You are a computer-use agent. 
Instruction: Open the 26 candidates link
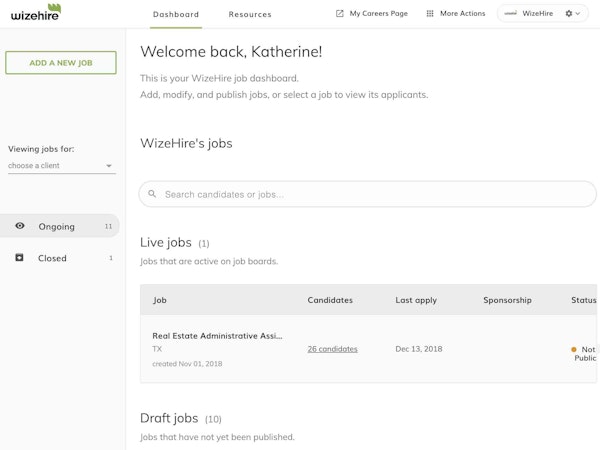[332, 349]
